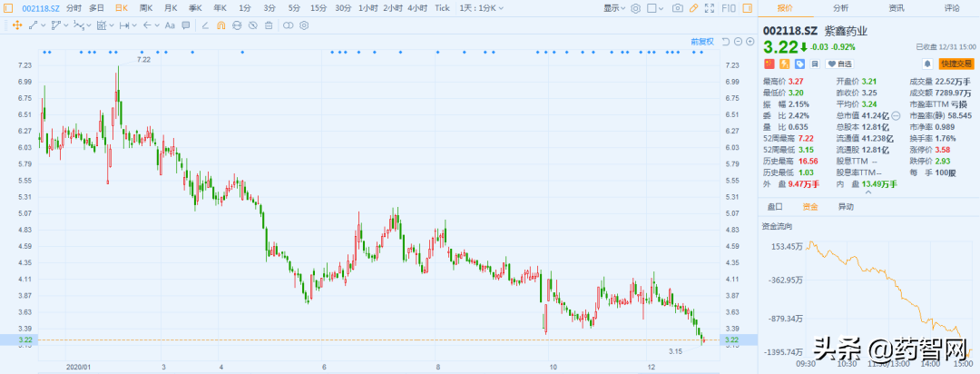Open the 分析 analysis tab
The width and height of the screenshot is (980, 374).
(840, 8)
